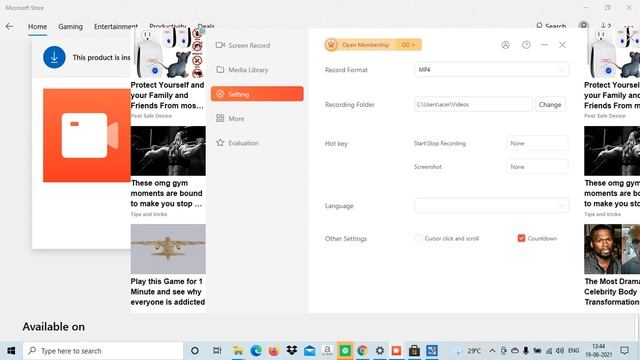Open the Celebrity Body Transformation ad

pyautogui.click(x=612, y=292)
